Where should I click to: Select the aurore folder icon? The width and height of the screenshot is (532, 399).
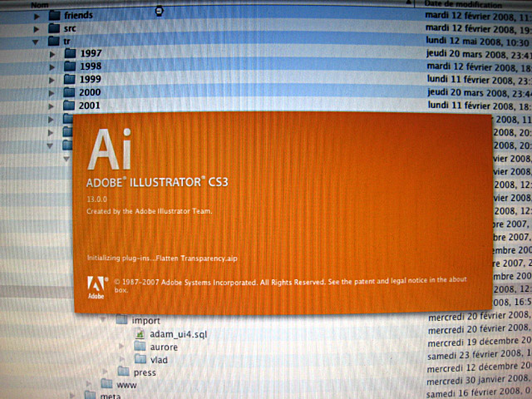coord(140,346)
